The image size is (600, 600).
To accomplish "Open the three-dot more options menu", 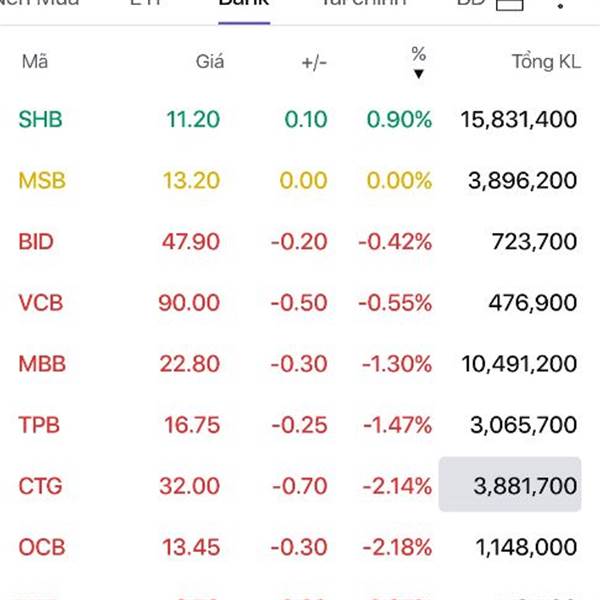I will [560, 5].
